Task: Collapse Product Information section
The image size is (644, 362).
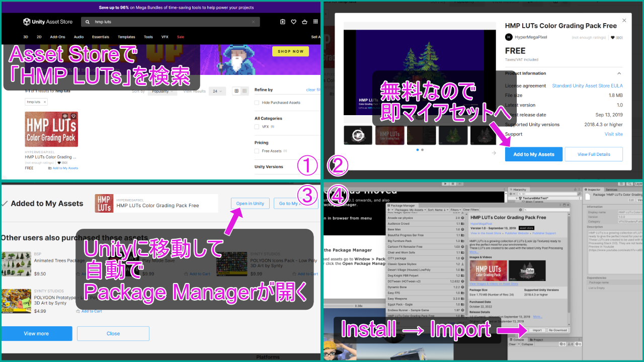Action: point(619,73)
